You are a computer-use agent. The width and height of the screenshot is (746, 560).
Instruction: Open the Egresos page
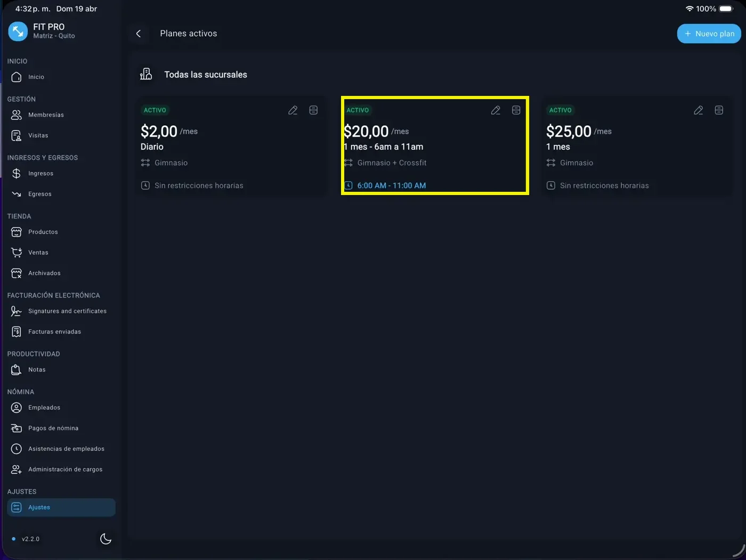click(x=39, y=194)
